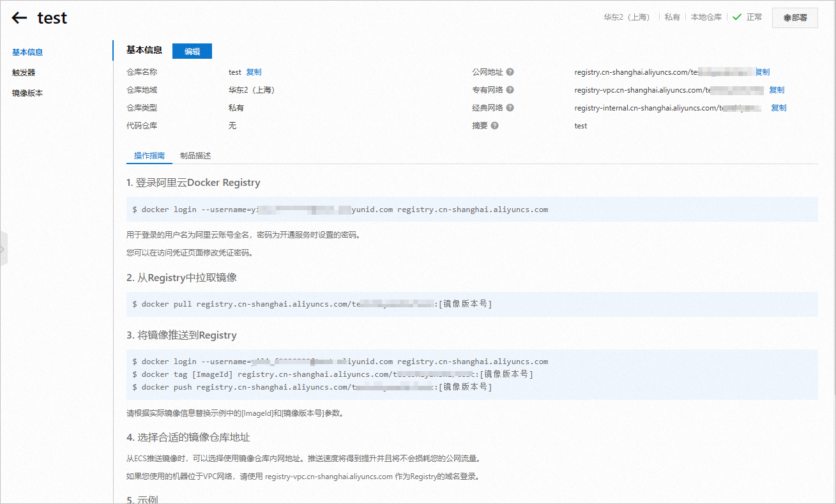The image size is (836, 504).
Task: Copy the repository name via 复制 next to test
Action: (x=254, y=72)
